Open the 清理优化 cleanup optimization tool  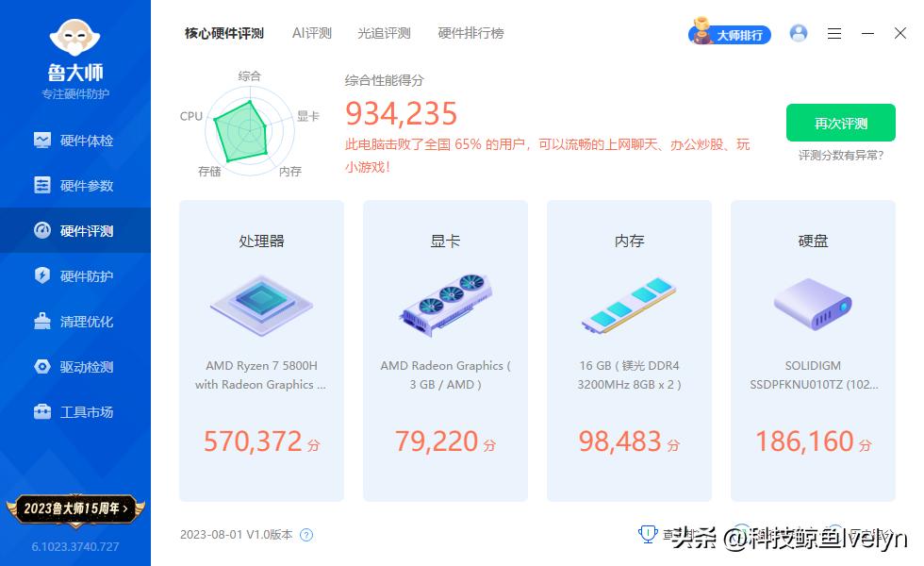coord(75,321)
